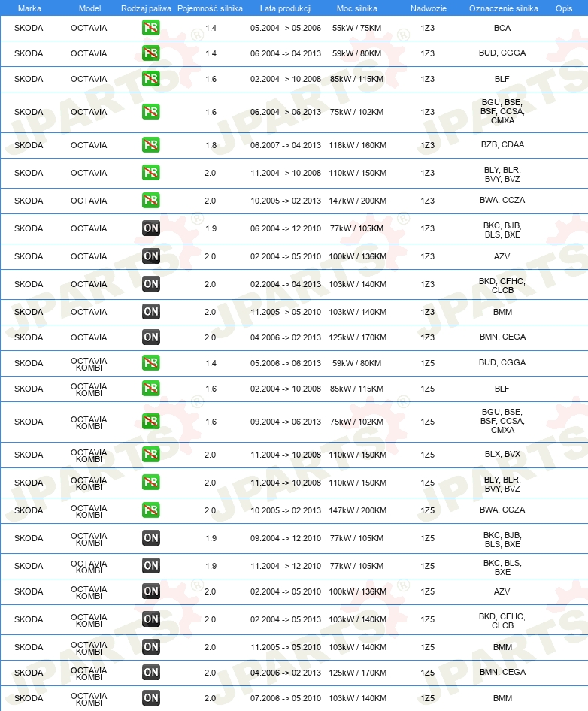588x711 pixels.
Task: Click diesel ON icon in Kombi 11.2004 -> 12.2010 row
Action: pyautogui.click(x=150, y=565)
